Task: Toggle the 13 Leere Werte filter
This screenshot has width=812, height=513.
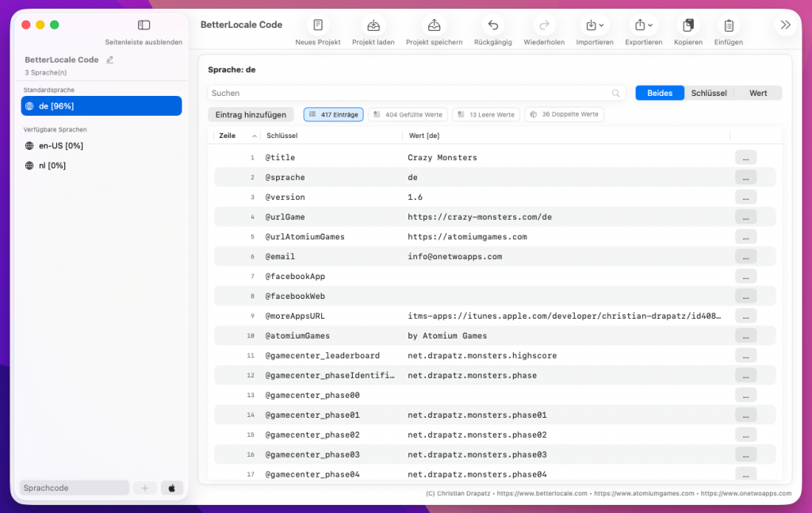Action: [x=486, y=115]
